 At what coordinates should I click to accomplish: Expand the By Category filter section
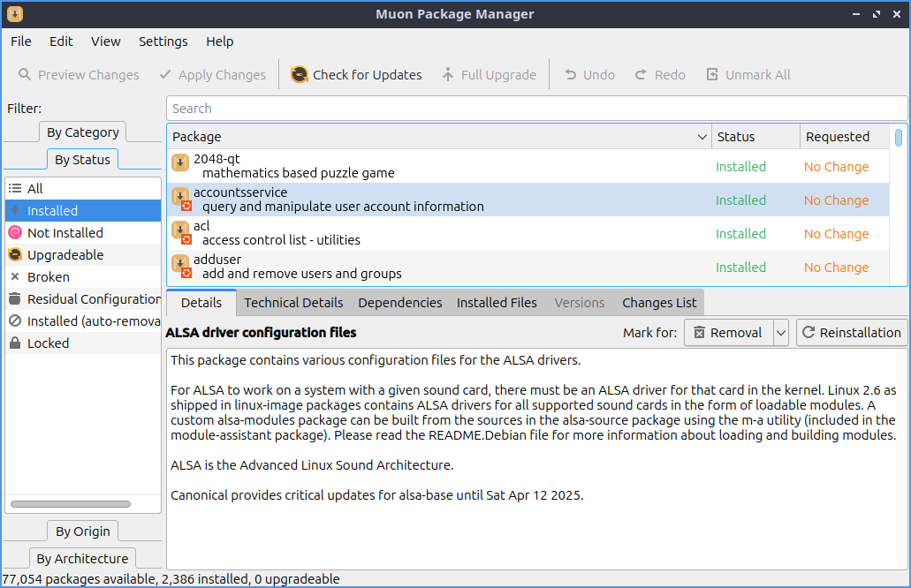point(82,132)
